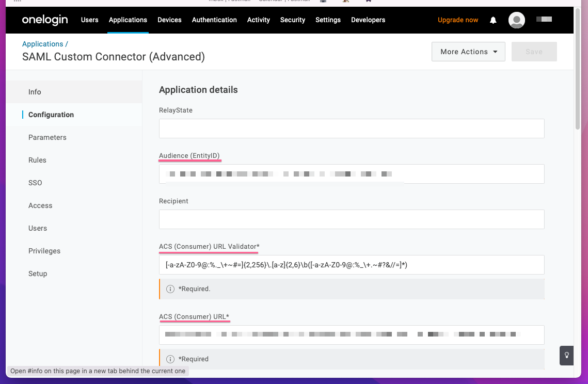588x384 pixels.
Task: Click the onelogin logo
Action: pyautogui.click(x=44, y=20)
